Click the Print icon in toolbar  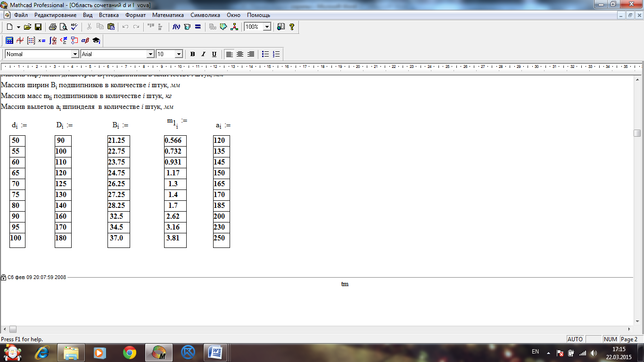[x=53, y=27]
